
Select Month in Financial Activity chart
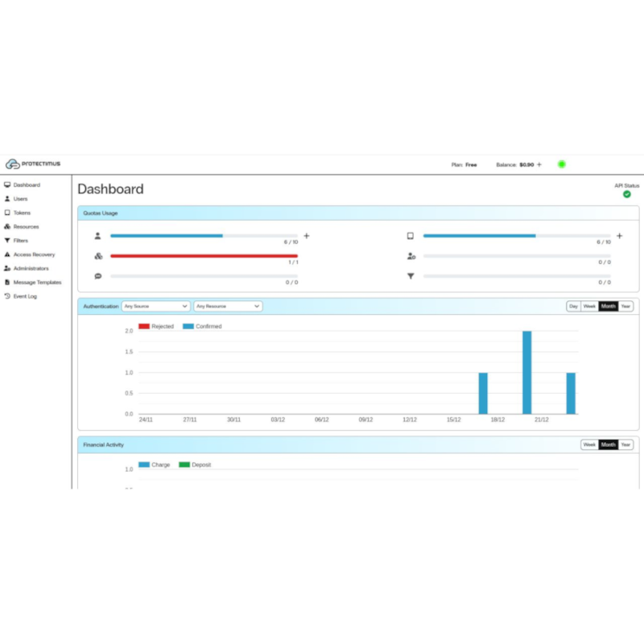(609, 445)
